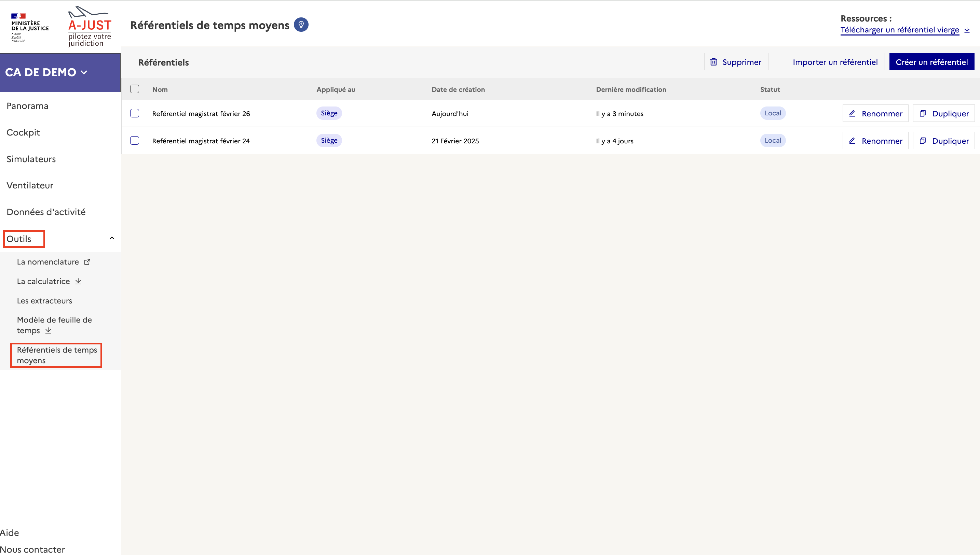Click external link icon next to La nomenclature
The height and width of the screenshot is (555, 980).
point(87,262)
